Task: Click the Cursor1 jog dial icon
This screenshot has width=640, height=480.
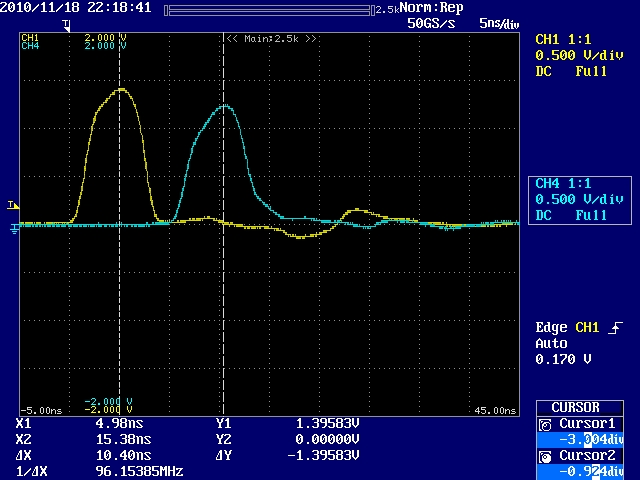Action: [x=545, y=424]
